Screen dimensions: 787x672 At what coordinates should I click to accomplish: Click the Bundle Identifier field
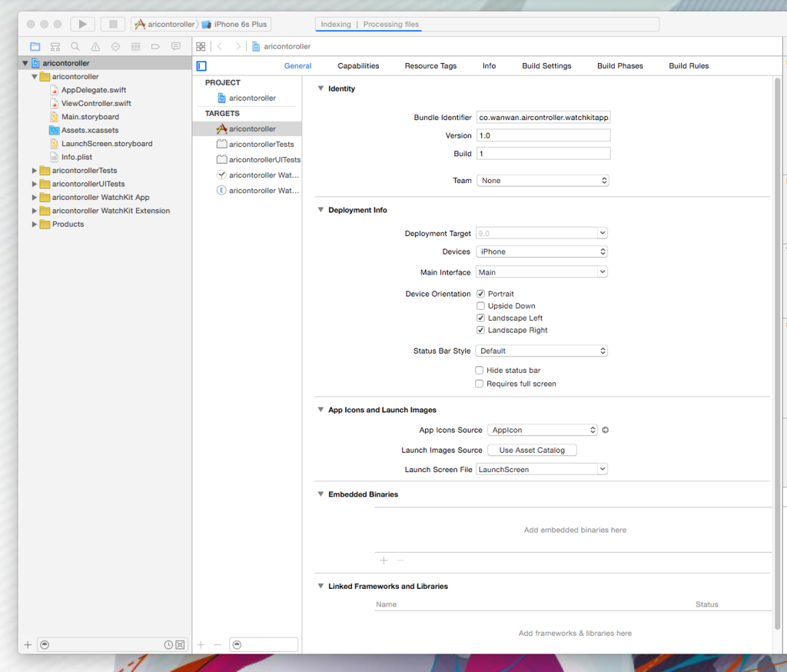(543, 118)
